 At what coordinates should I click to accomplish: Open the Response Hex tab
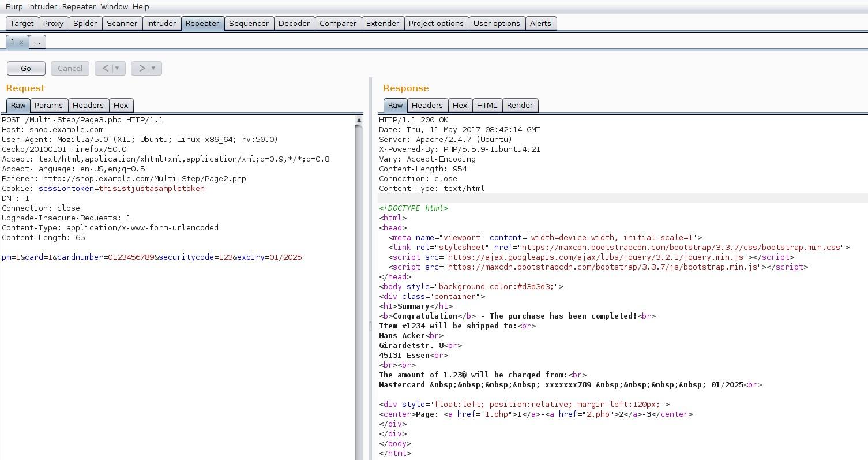(x=460, y=105)
